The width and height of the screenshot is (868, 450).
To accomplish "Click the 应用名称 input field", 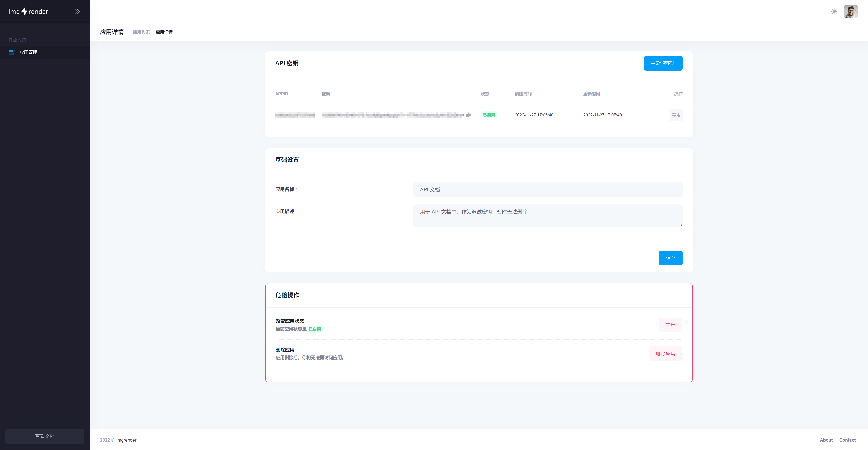I will tap(547, 189).
